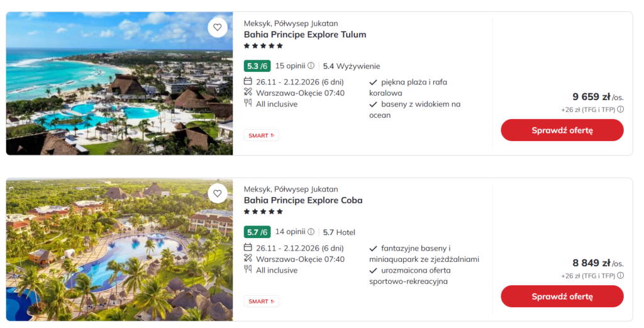This screenshot has height=328, width=644.
Task: Click info icon next to 14 opinii
Action: click(311, 232)
